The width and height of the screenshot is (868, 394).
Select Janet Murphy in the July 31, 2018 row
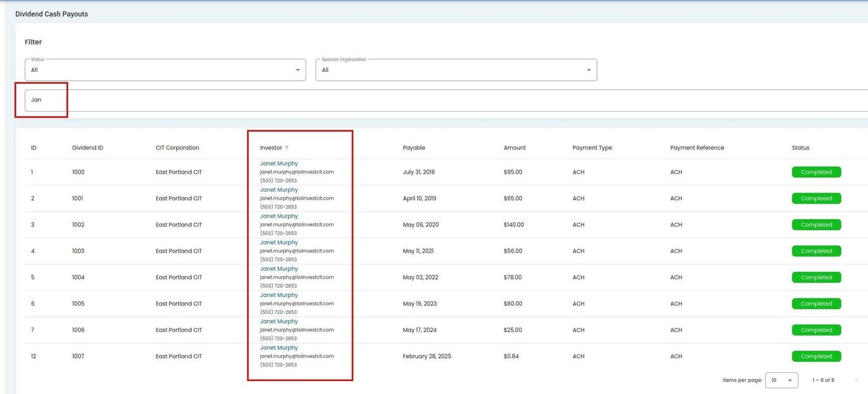coord(278,164)
